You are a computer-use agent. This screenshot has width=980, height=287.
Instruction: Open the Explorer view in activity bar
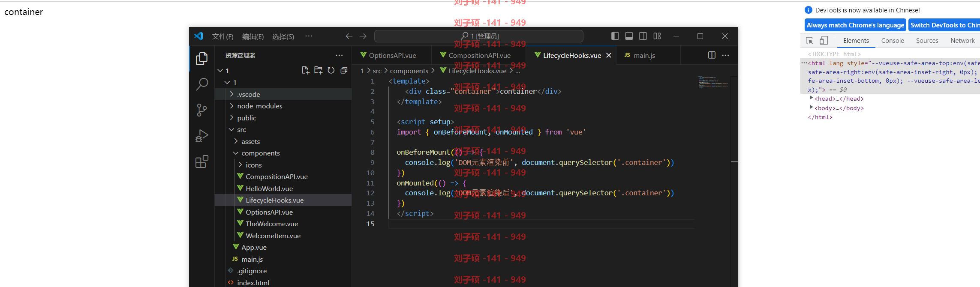201,59
